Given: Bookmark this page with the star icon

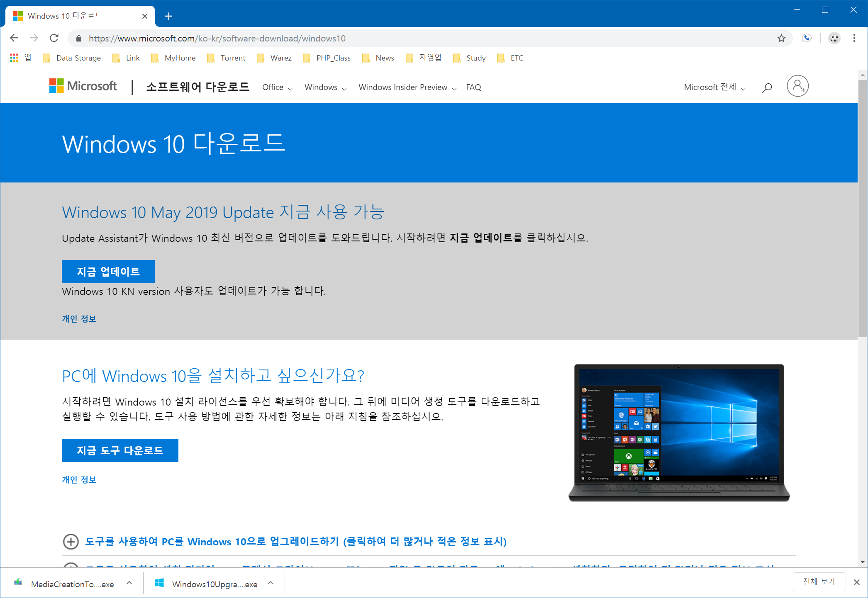Looking at the screenshot, I should point(781,38).
